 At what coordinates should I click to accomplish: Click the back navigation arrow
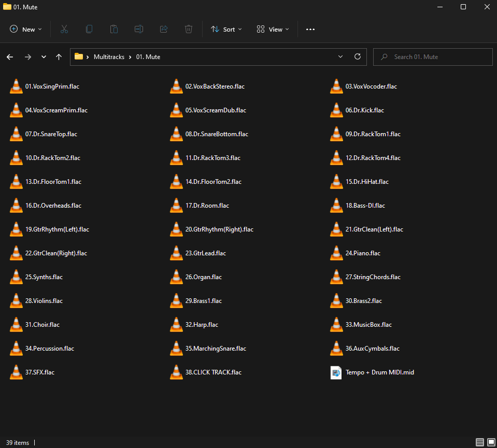(10, 57)
